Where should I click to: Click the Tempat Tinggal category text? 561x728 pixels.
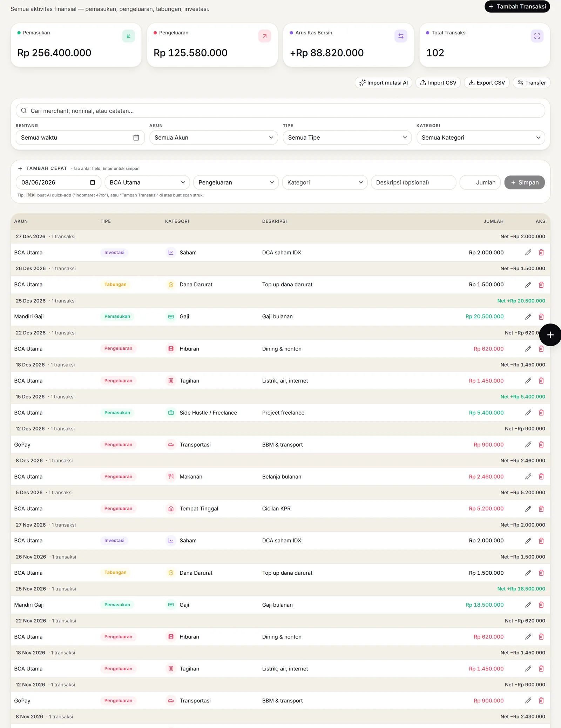(x=199, y=509)
